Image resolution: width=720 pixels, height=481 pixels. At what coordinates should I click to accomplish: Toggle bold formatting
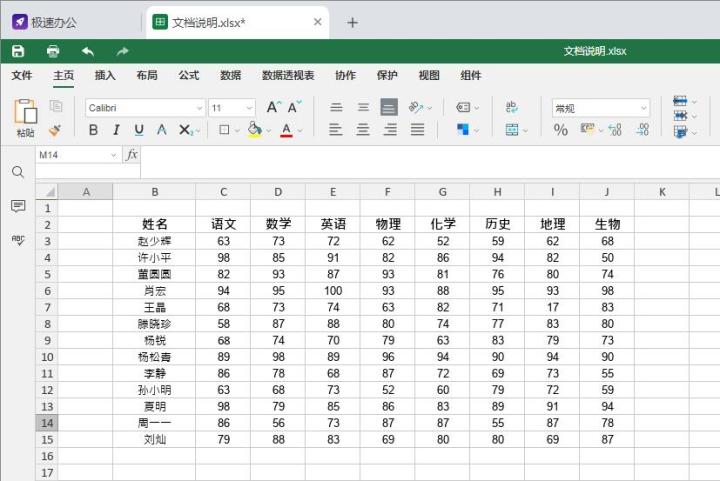tap(93, 130)
